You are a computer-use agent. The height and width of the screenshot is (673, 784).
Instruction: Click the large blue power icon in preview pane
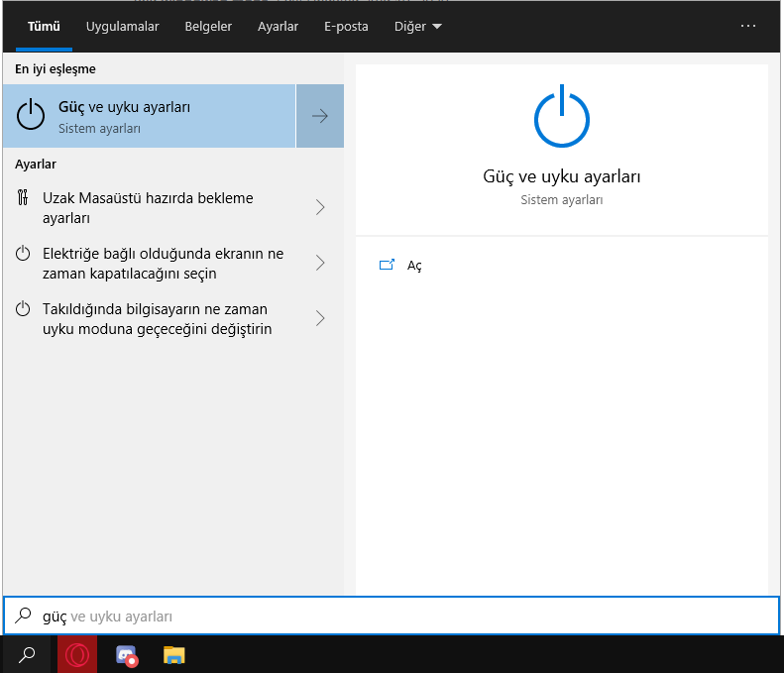[562, 116]
